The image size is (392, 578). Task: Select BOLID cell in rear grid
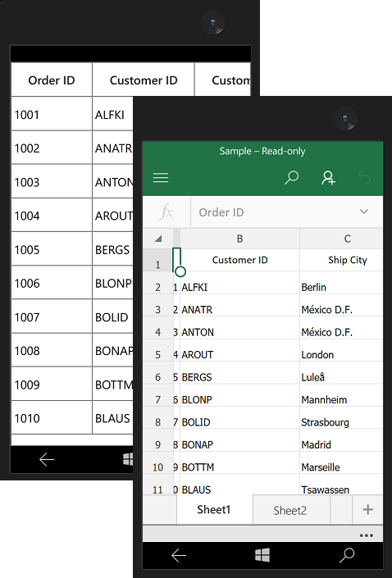[x=113, y=316]
